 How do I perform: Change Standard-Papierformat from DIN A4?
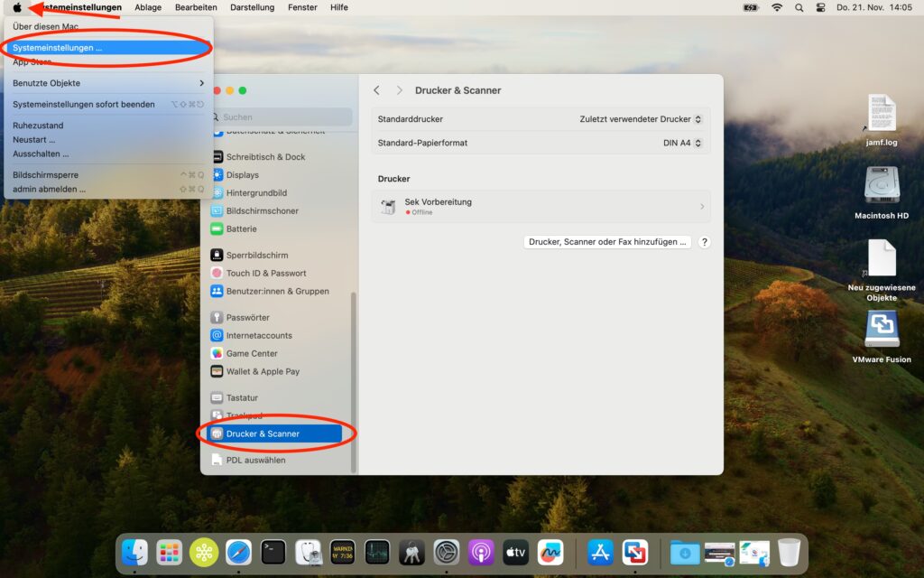click(x=682, y=143)
